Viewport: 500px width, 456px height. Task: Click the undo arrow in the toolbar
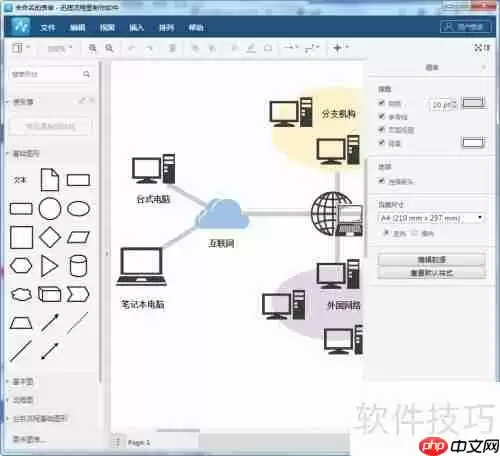[132, 49]
